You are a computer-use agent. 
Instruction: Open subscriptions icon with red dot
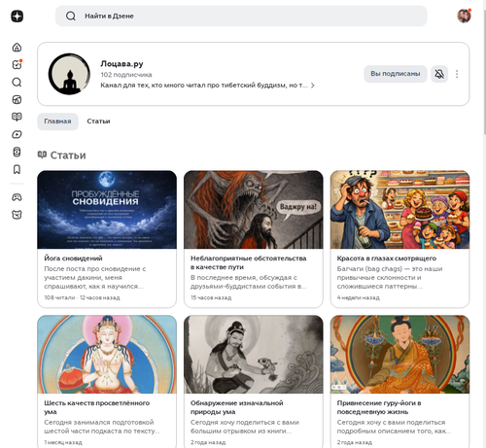coord(17,64)
